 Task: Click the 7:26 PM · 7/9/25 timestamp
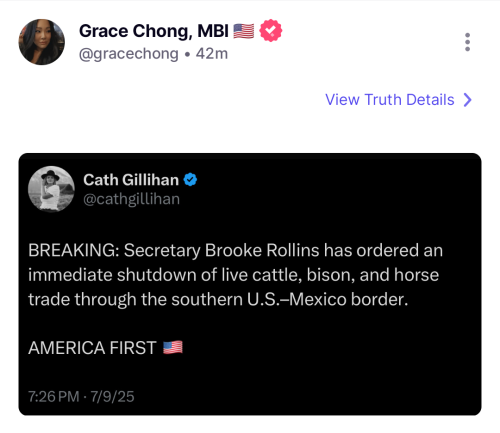click(81, 397)
